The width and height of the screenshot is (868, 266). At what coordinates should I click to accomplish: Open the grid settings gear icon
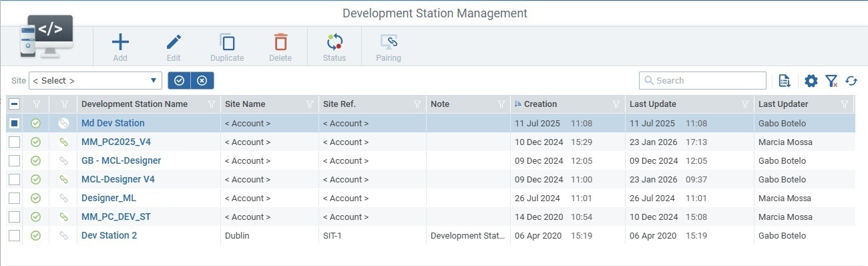811,81
